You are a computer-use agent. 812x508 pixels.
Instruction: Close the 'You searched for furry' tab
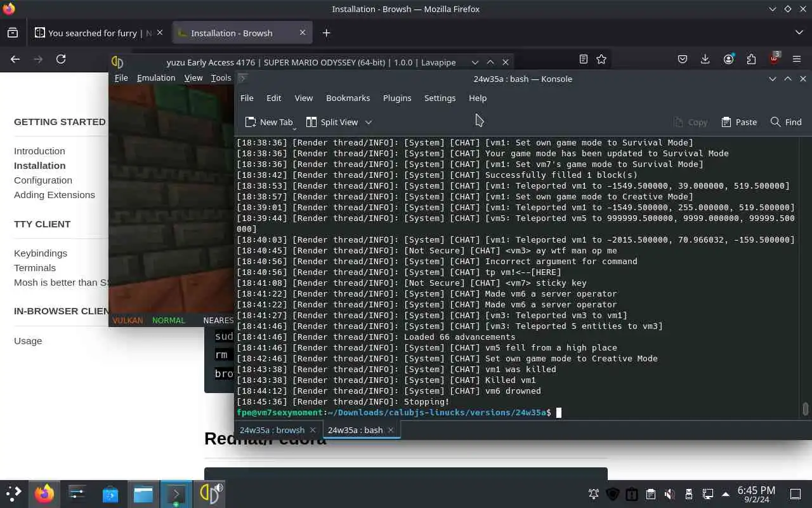(x=160, y=32)
